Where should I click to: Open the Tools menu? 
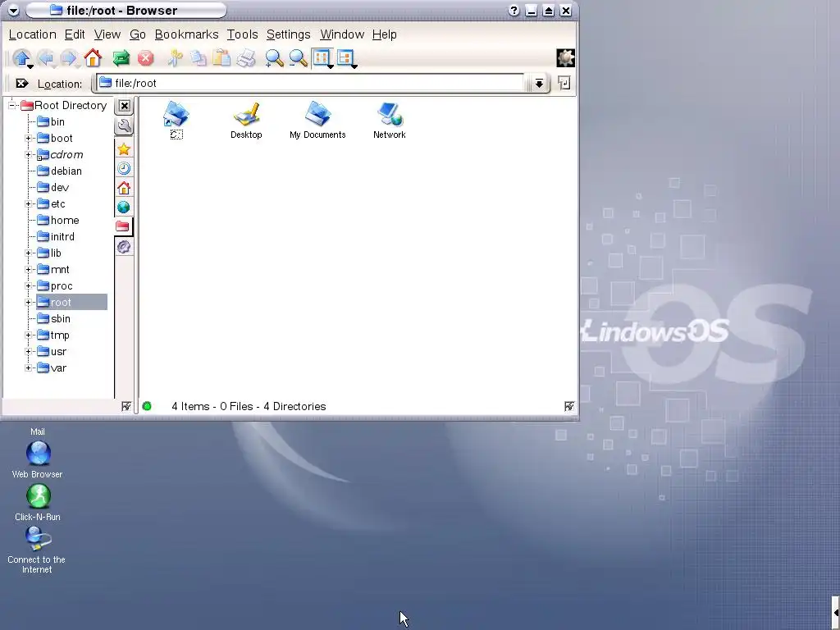pos(242,34)
